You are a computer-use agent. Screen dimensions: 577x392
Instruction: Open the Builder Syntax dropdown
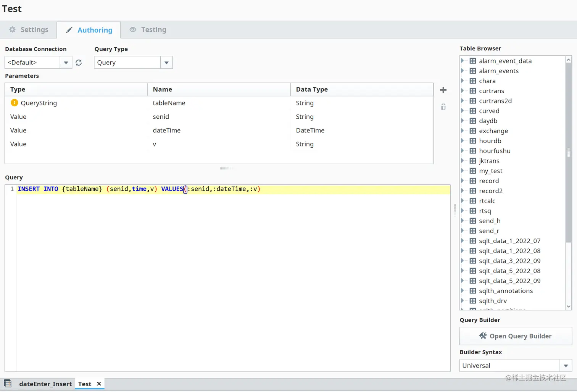point(566,366)
